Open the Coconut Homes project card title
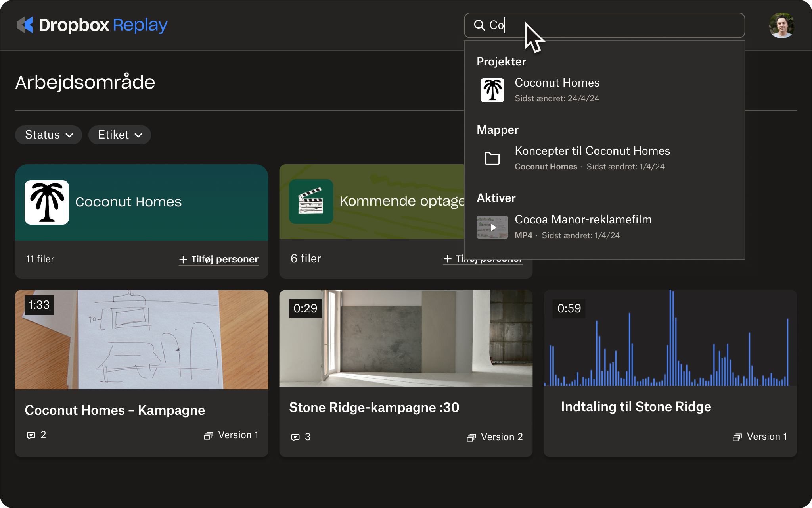 128,202
